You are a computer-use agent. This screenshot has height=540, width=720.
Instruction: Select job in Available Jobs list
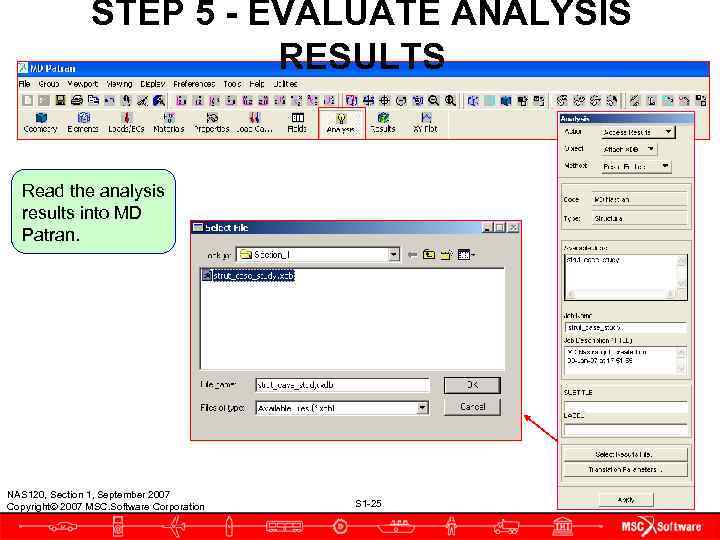593,260
